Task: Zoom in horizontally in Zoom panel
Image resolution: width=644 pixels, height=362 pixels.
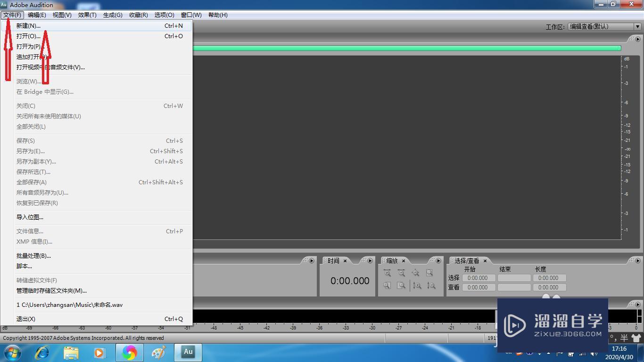Action: 387,273
